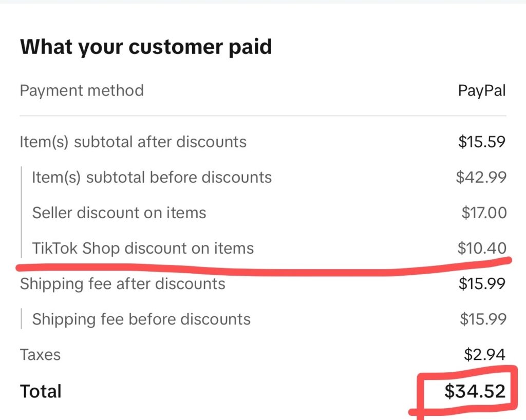Click the shipping fee after discounts amount
The width and height of the screenshot is (526, 420).
(482, 283)
